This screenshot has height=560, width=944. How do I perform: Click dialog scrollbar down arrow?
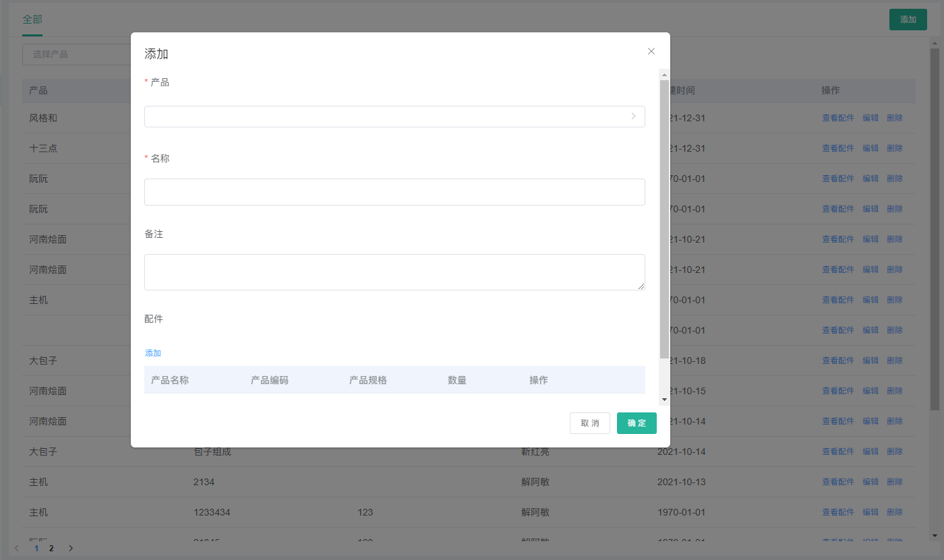pos(664,400)
